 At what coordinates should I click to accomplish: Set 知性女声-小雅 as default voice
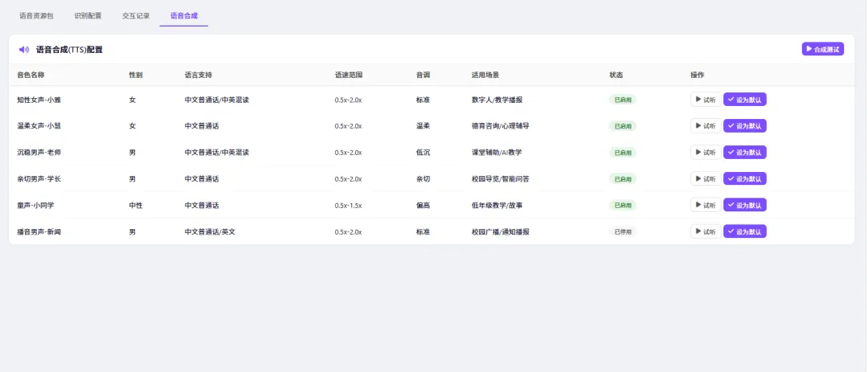tap(744, 100)
